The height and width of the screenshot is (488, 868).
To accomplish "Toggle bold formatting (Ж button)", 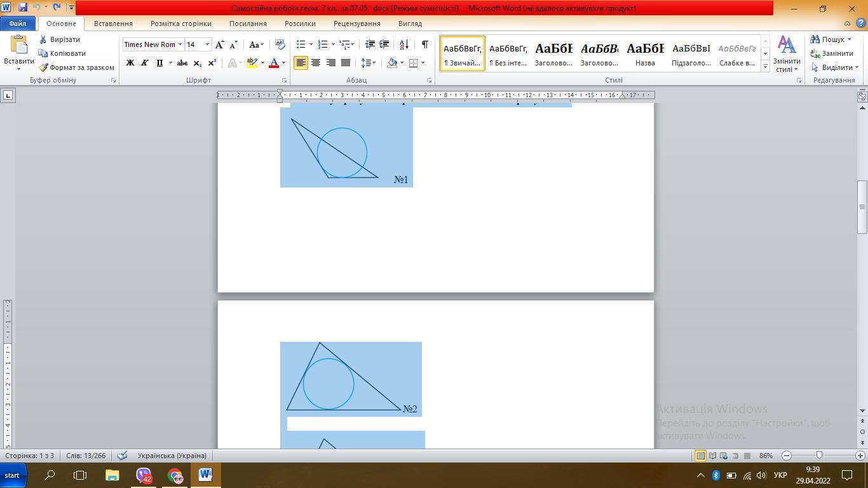I will coord(130,63).
